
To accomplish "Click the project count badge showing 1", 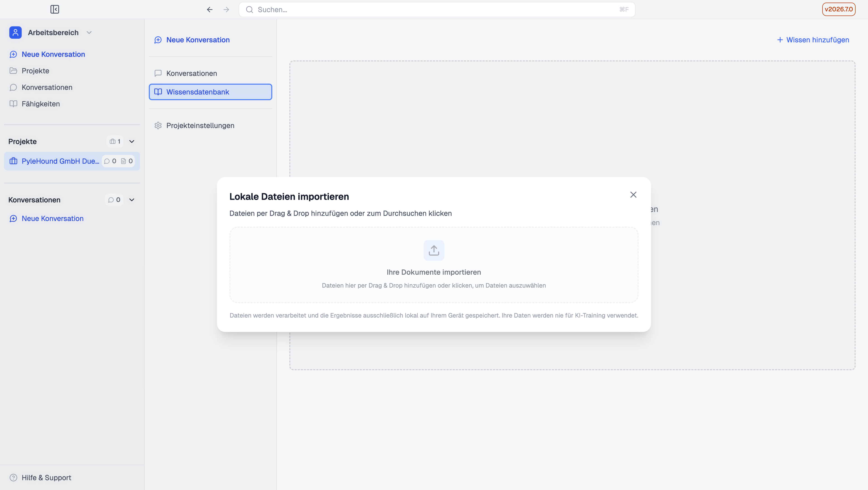I will 115,141.
